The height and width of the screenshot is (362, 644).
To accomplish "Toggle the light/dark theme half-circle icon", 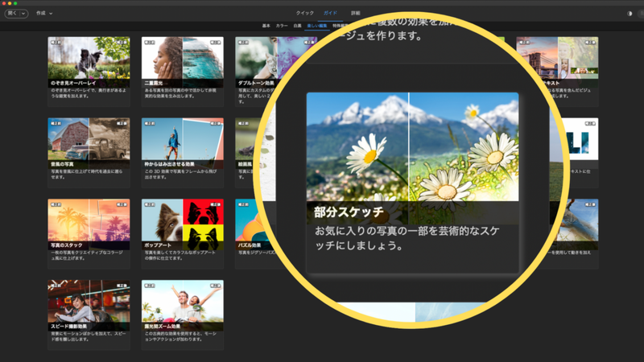I will click(630, 14).
